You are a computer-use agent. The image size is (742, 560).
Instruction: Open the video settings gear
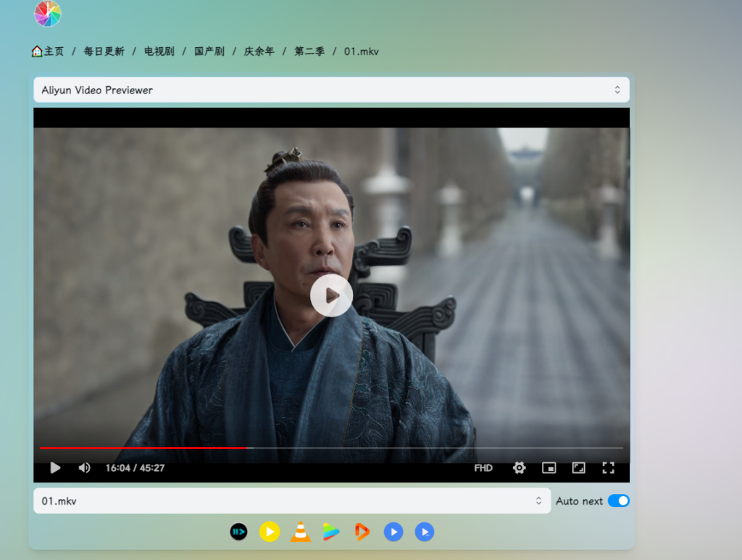(x=519, y=468)
